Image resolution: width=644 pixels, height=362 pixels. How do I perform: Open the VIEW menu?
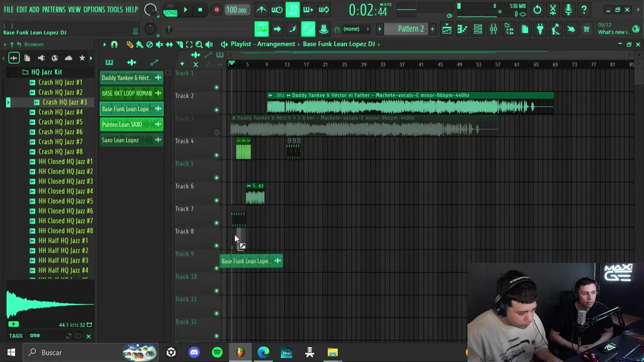[x=74, y=10]
